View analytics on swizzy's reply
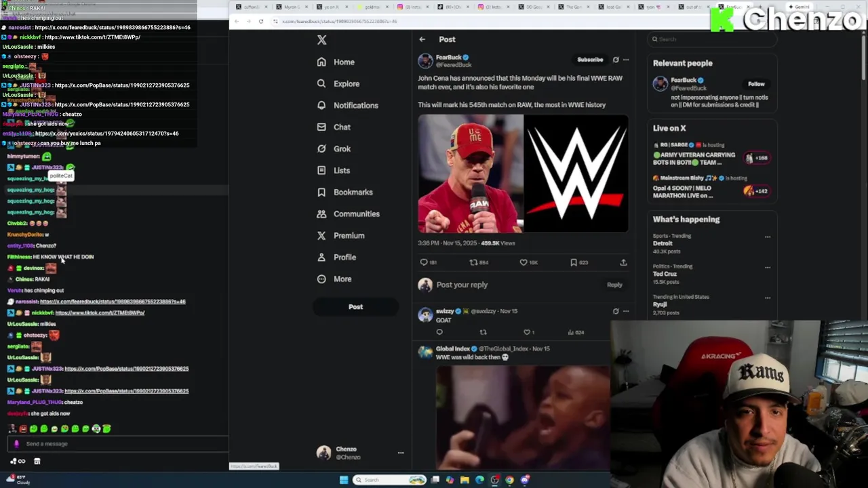This screenshot has height=488, width=868. pyautogui.click(x=576, y=332)
